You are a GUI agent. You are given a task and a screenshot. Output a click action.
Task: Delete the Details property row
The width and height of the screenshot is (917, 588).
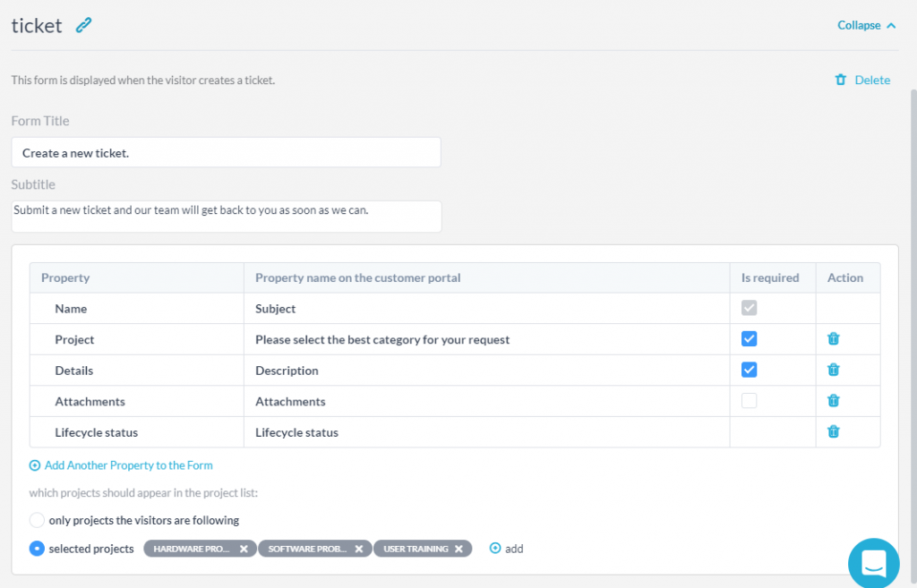coord(833,370)
